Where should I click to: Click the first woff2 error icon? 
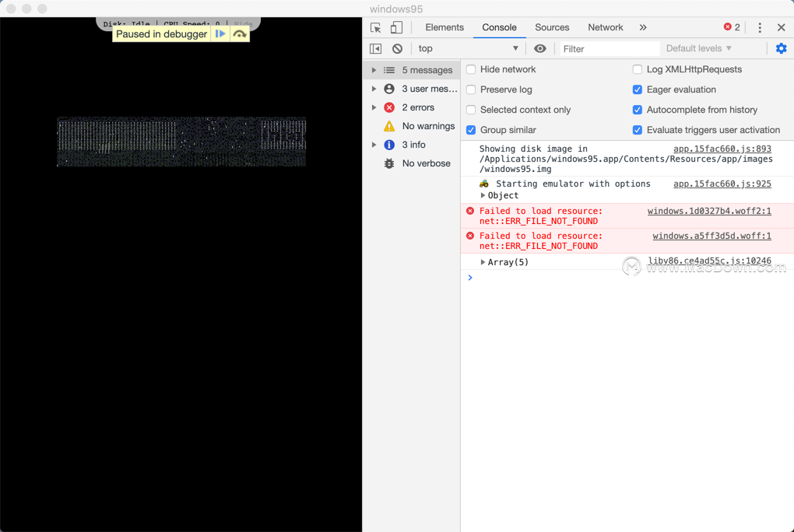pyautogui.click(x=470, y=211)
